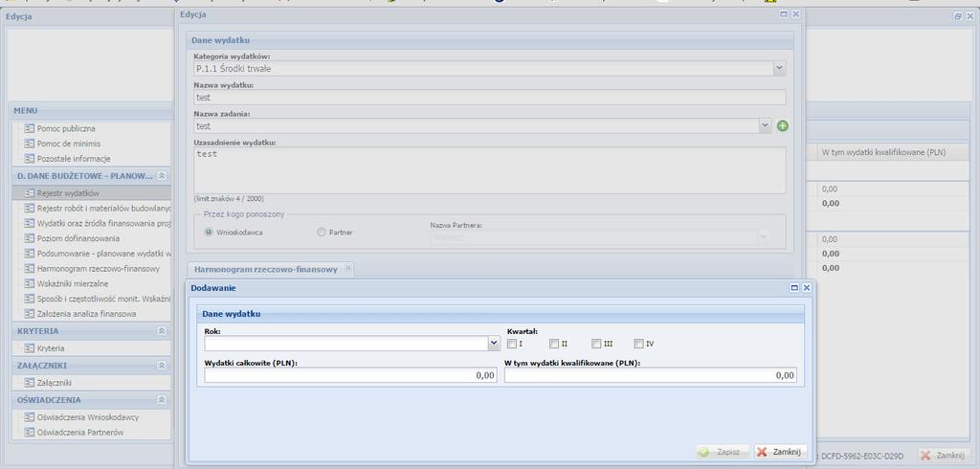Image resolution: width=980 pixels, height=469 pixels.
Task: Click the red X Zamknij icon in Dodawanie
Action: [x=762, y=452]
